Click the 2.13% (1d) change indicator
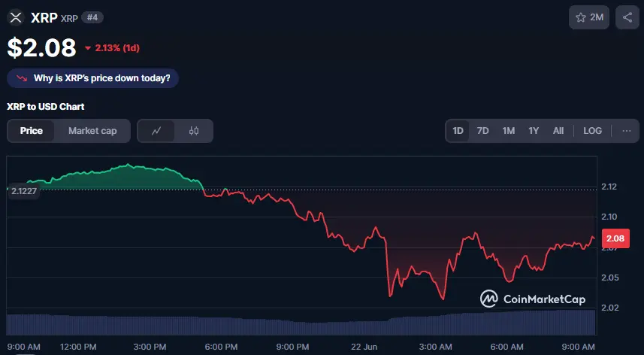644x355 pixels. pyautogui.click(x=113, y=48)
